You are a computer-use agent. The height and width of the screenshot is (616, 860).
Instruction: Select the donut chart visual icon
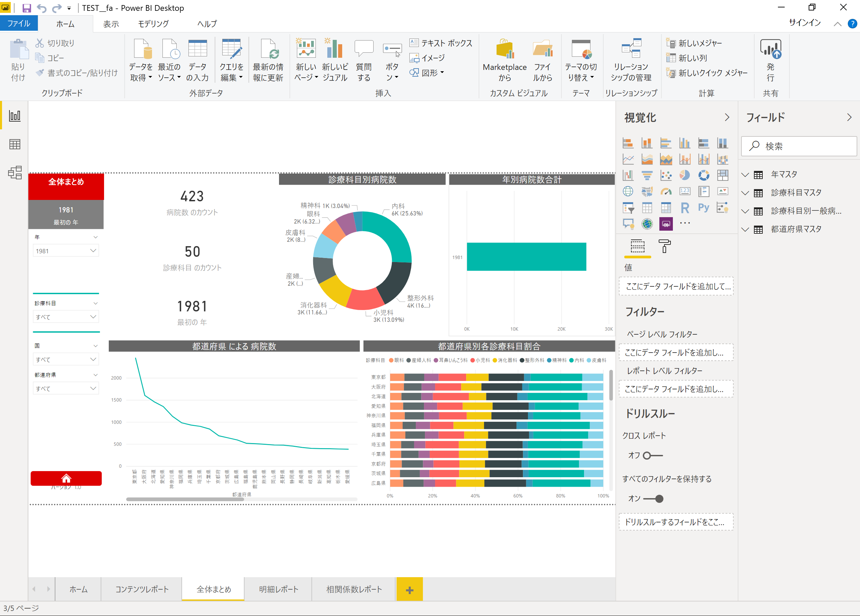(704, 175)
